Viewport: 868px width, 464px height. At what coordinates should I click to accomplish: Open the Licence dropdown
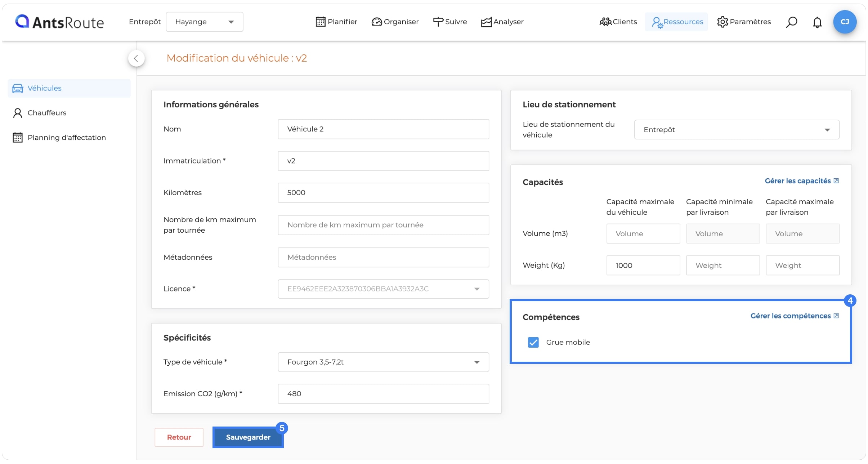(x=383, y=289)
